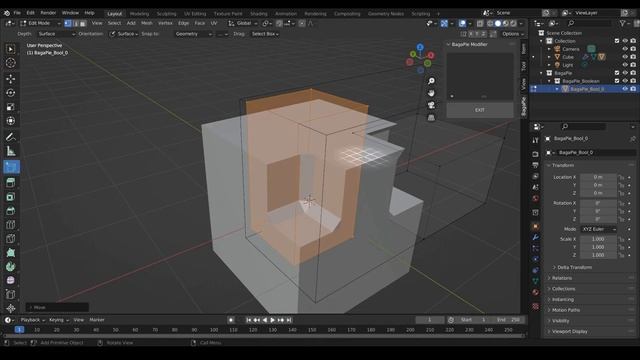Open the timeline Playback popover
640x360 pixels.
click(32, 320)
